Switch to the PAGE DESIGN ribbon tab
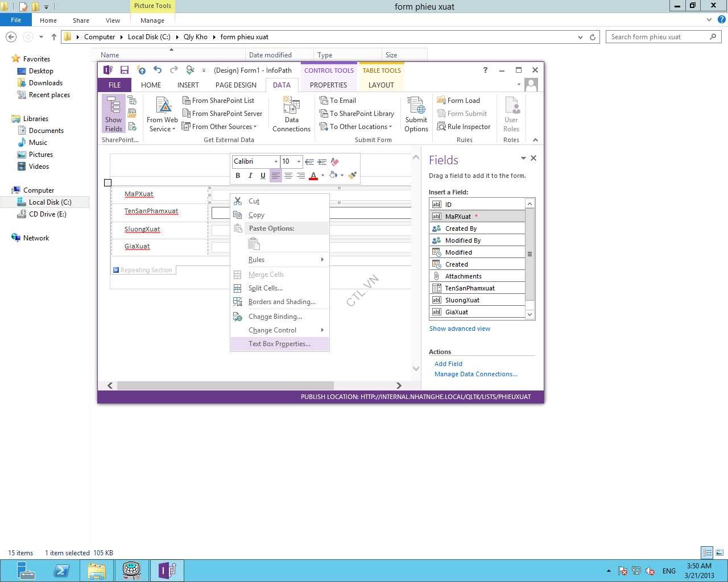The image size is (728, 582). 235,85
